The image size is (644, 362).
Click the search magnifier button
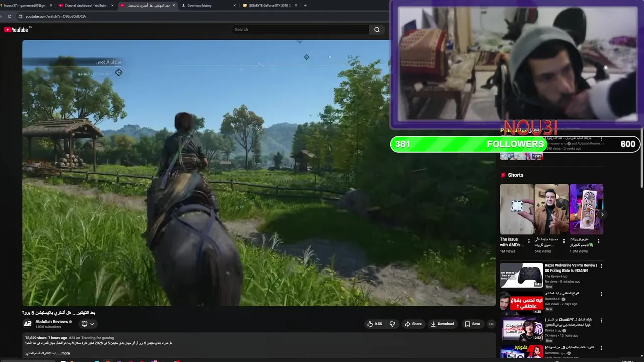coord(377,30)
